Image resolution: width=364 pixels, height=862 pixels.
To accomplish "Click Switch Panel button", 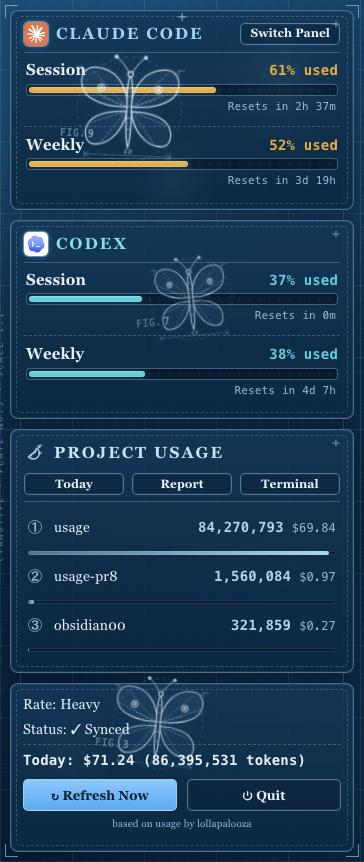I will pyautogui.click(x=290, y=34).
